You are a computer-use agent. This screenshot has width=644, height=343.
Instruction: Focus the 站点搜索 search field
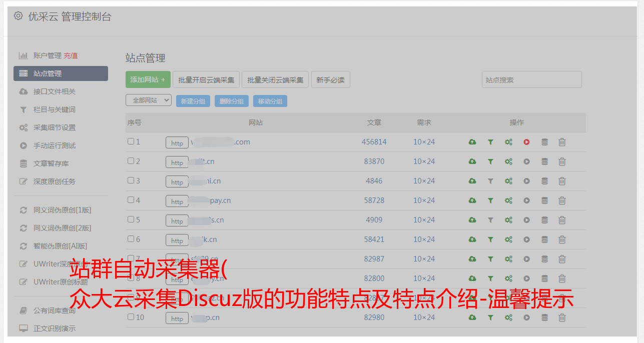(531, 79)
